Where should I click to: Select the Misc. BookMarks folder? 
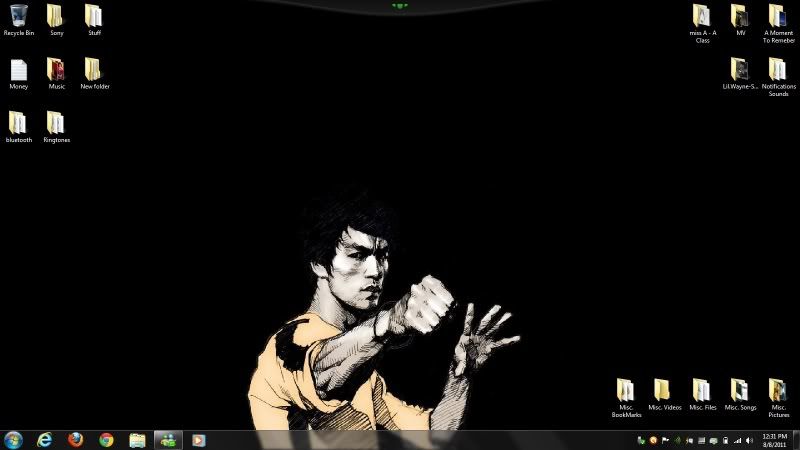tap(627, 398)
